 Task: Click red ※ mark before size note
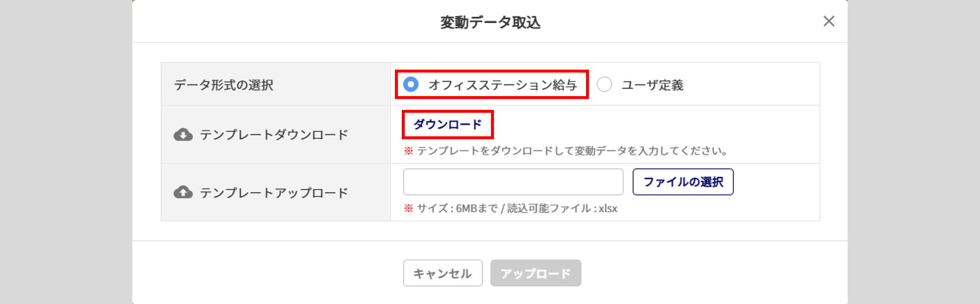pyautogui.click(x=408, y=208)
